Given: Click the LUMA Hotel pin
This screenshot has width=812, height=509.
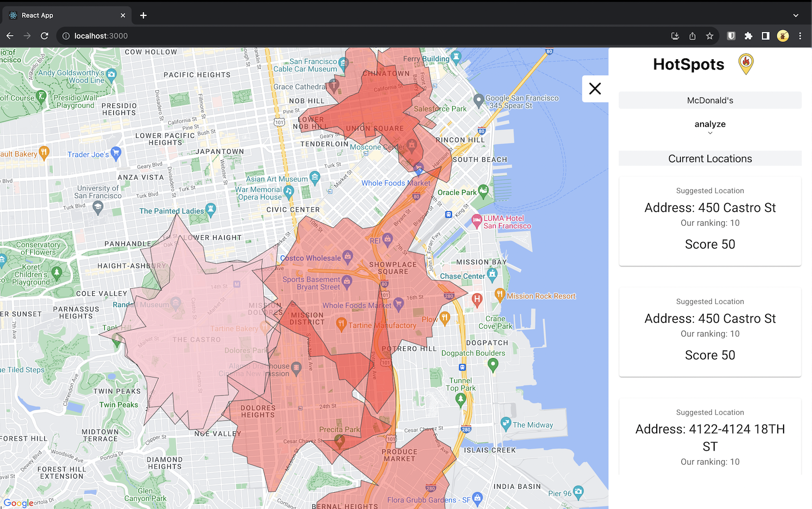Looking at the screenshot, I should tap(476, 221).
